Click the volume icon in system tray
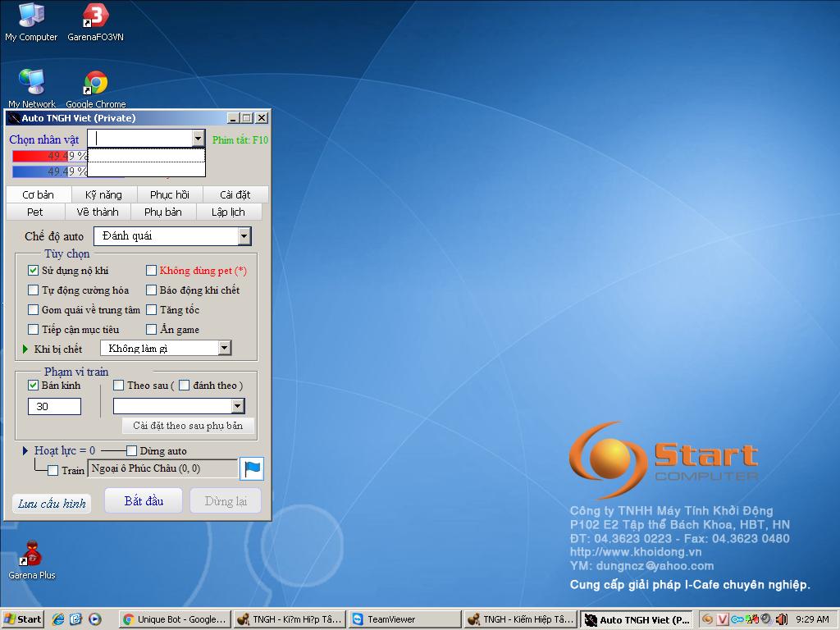The image size is (840, 630). pos(781,619)
